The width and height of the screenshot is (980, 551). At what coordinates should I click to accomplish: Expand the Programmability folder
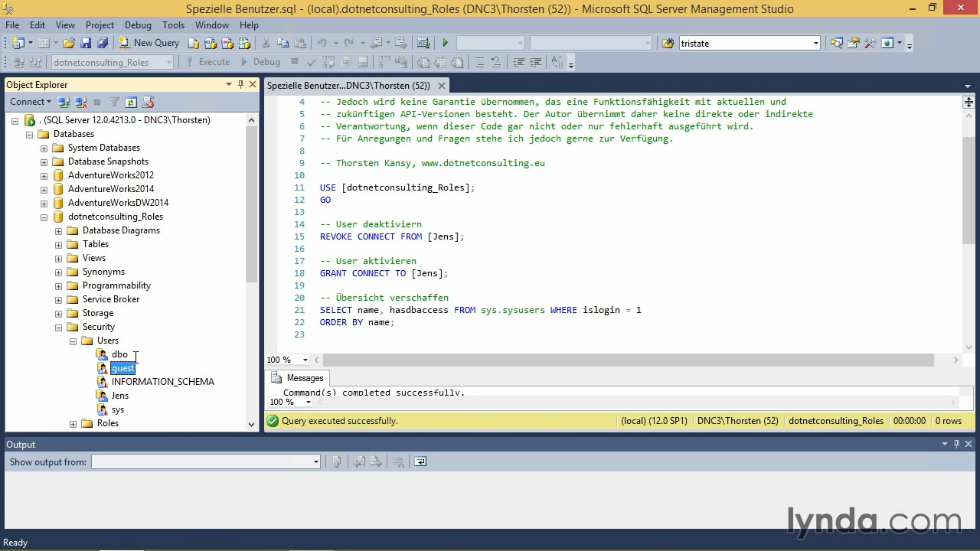coord(58,285)
